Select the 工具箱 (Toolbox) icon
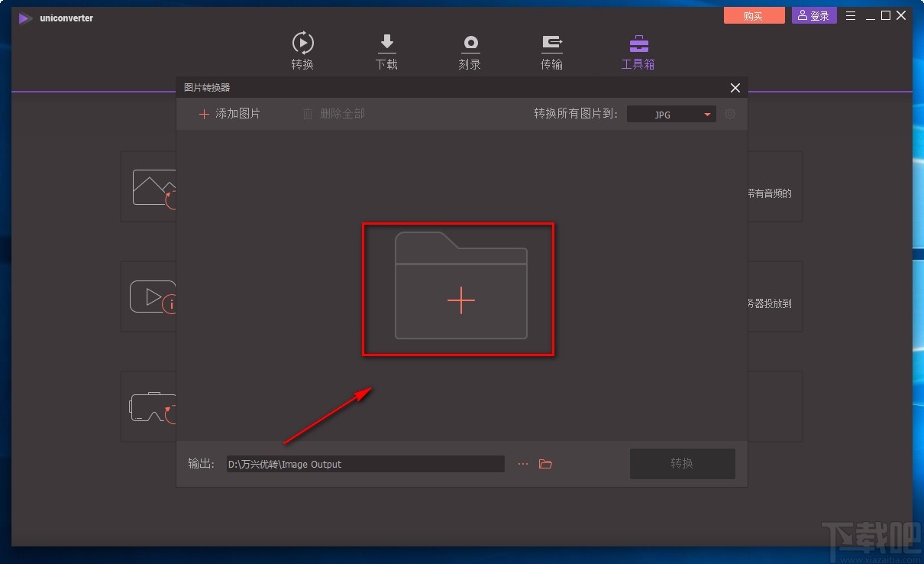Viewport: 924px width, 564px height. (638, 43)
